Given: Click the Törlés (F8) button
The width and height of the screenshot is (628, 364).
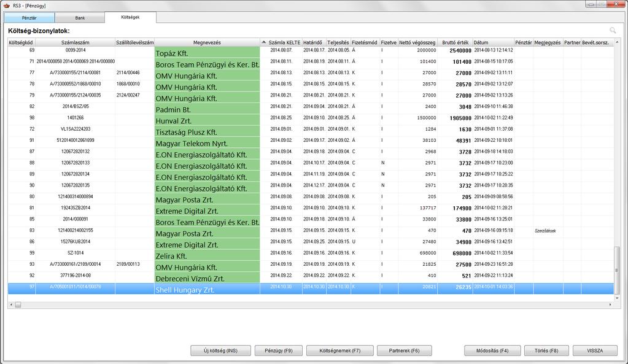Looking at the screenshot, I should coord(546,350).
